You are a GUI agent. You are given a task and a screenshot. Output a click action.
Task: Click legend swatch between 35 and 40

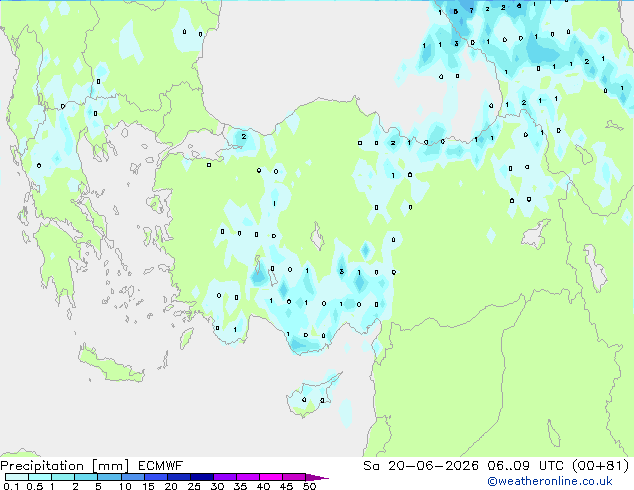[247, 477]
